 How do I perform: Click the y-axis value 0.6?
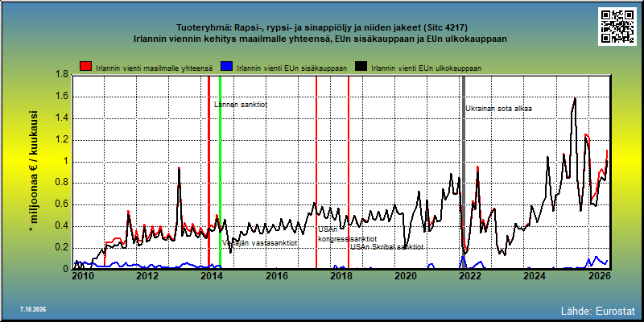pyautogui.click(x=61, y=204)
